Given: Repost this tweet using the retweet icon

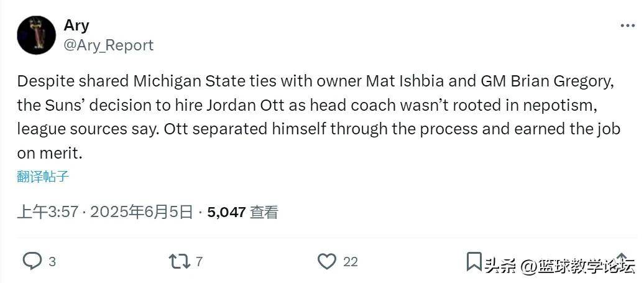Looking at the screenshot, I should tap(179, 261).
